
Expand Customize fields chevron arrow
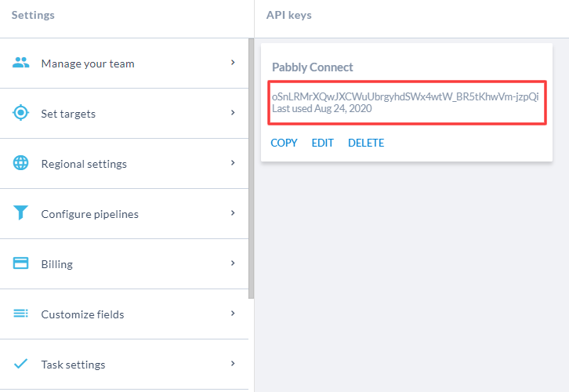click(x=233, y=313)
